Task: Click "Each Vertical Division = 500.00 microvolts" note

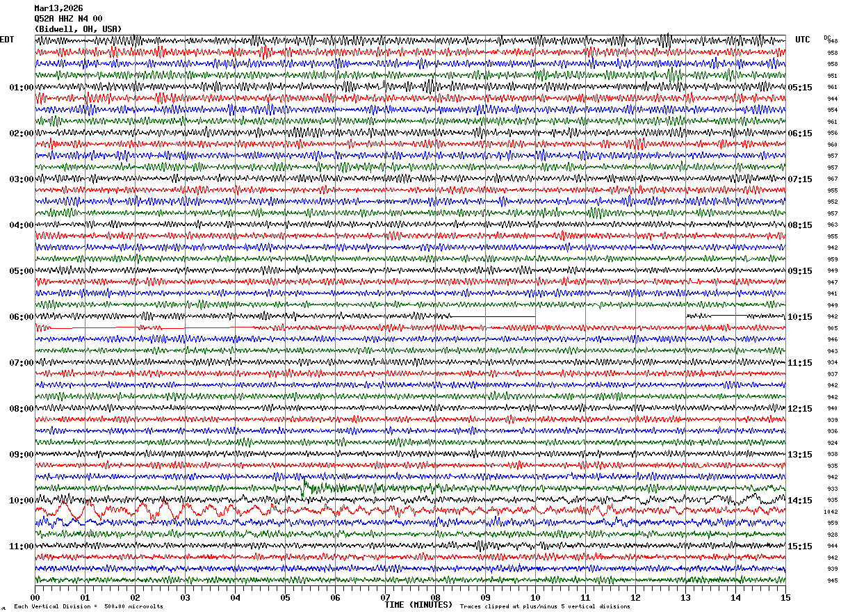Action: point(89,607)
